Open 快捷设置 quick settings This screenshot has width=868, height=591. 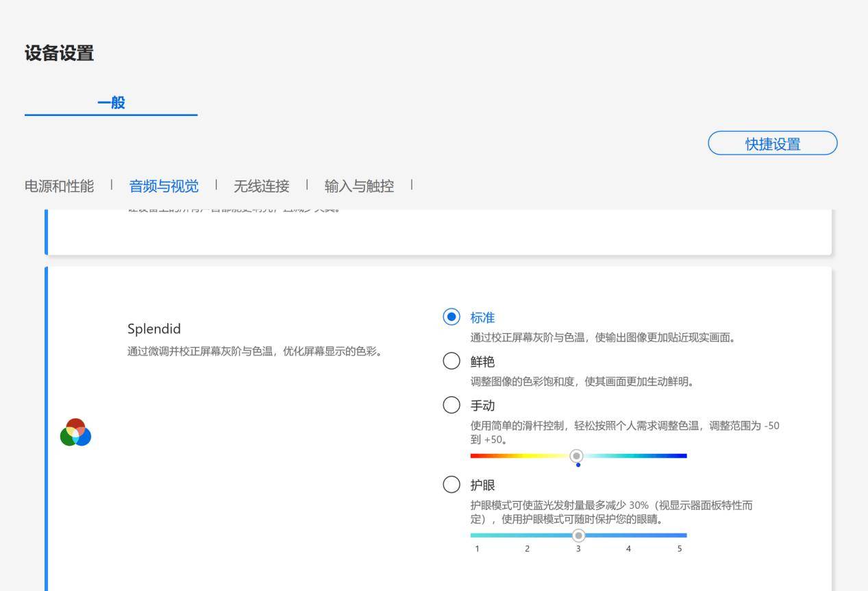click(772, 143)
